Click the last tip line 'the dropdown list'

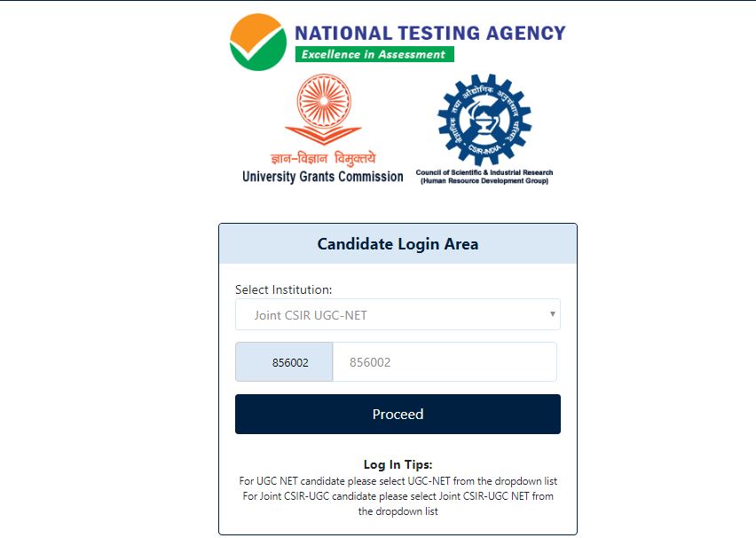pyautogui.click(x=398, y=511)
